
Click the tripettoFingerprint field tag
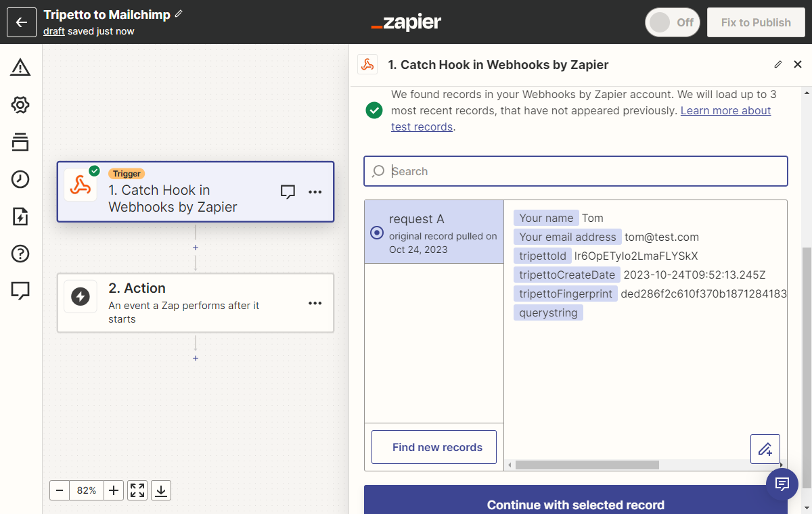coord(566,294)
